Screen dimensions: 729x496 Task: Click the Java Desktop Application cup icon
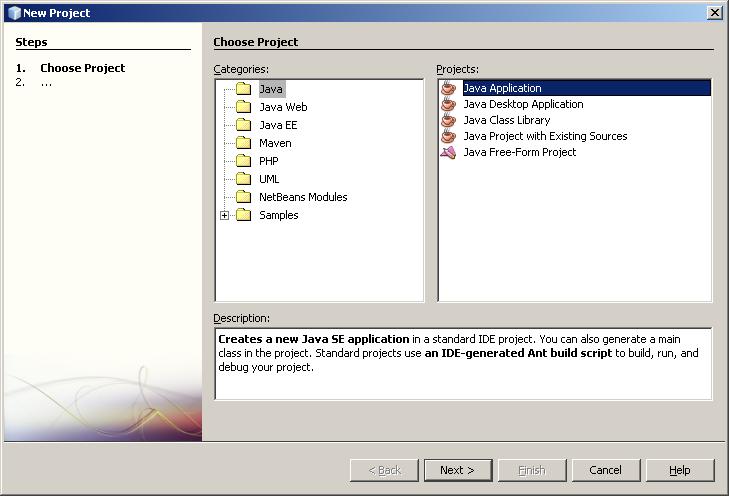click(x=448, y=104)
